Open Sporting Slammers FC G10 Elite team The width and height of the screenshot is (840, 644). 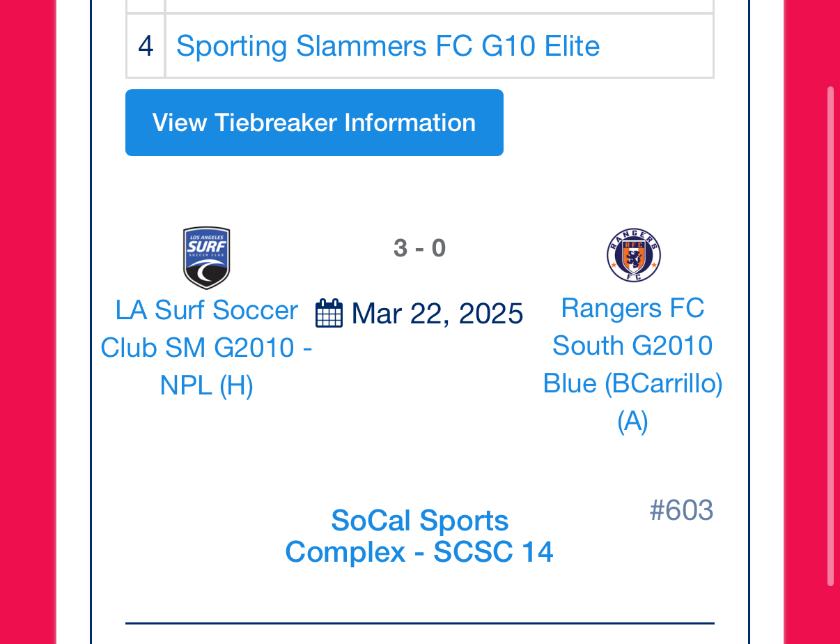tap(388, 46)
